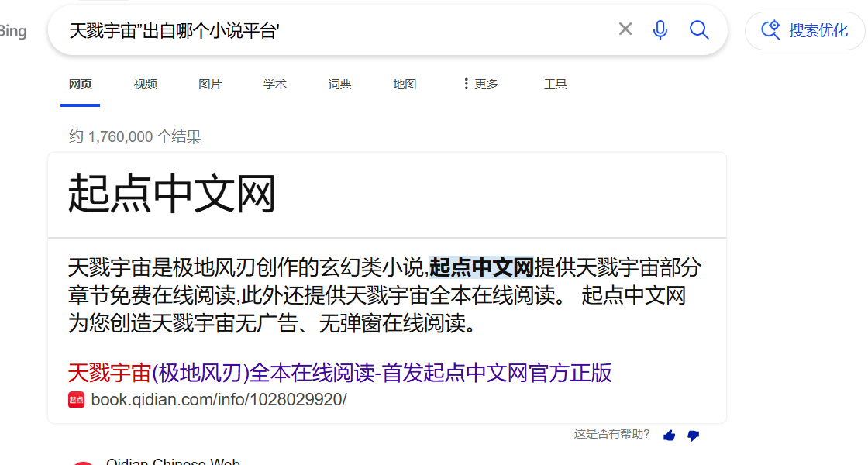
Task: Open the 工具 options
Action: pyautogui.click(x=555, y=84)
